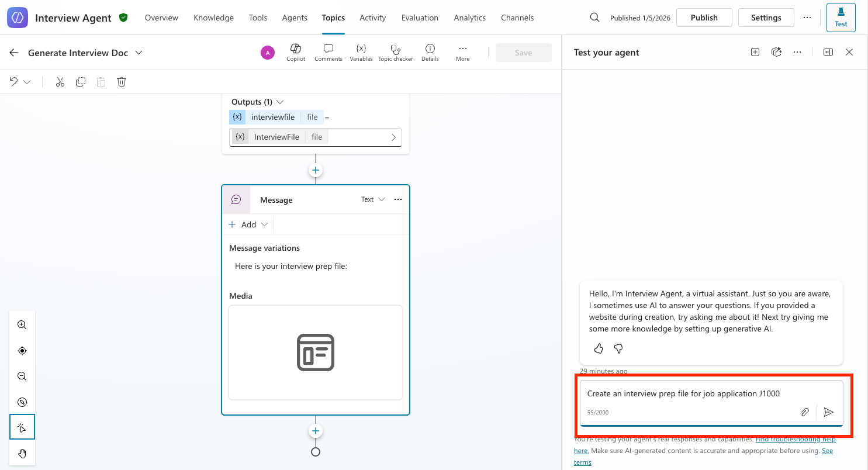Click the chat message input field

point(690,394)
